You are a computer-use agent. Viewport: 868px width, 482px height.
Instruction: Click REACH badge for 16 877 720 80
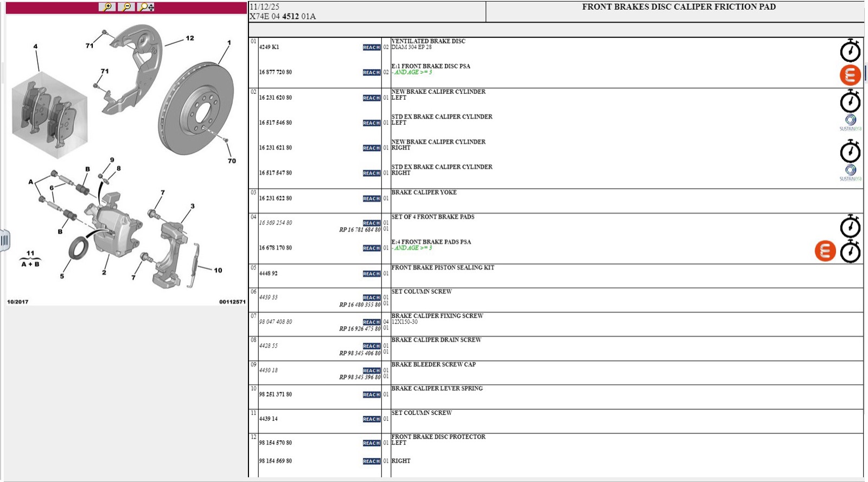[372, 73]
